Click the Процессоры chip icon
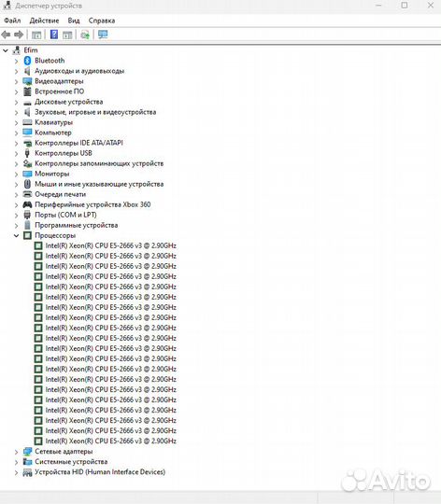This screenshot has height=504, width=441. 27,235
